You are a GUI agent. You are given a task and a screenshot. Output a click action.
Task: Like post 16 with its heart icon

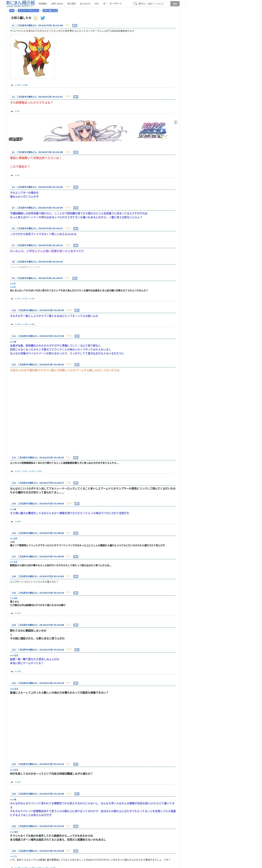click(67, 533)
